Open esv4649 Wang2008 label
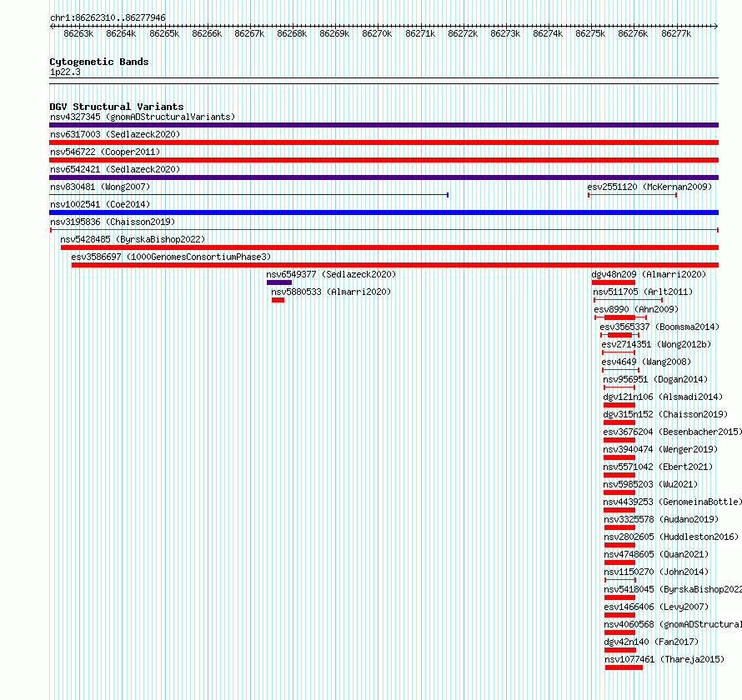 pyautogui.click(x=646, y=362)
